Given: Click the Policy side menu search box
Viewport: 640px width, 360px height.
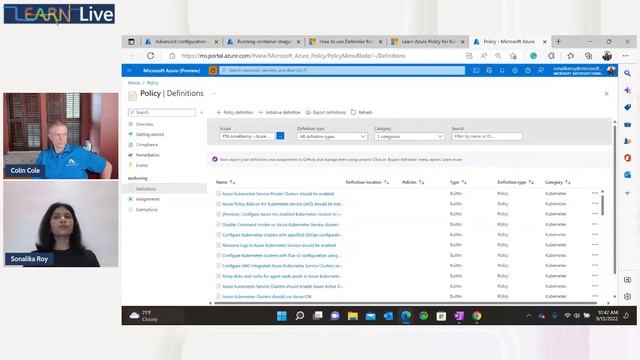Looking at the screenshot, I should click(162, 112).
